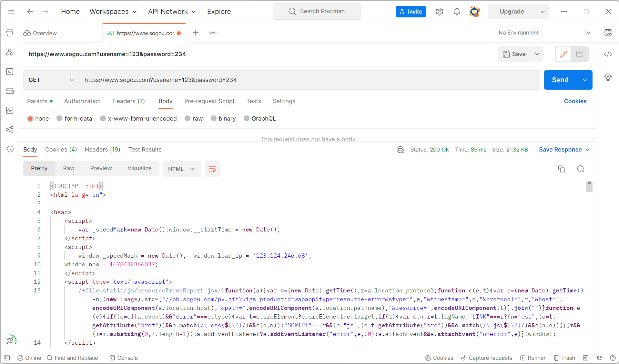619x364 pixels.
Task: Switch response view to Pretty
Action: [39, 168]
